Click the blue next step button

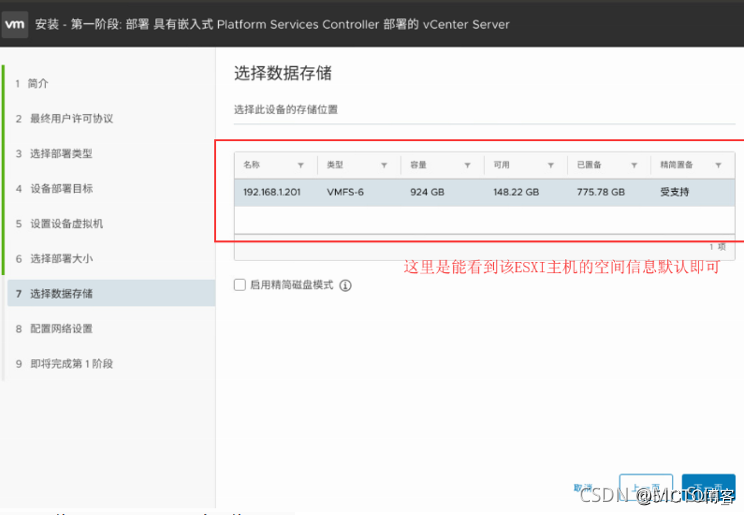pos(708,487)
